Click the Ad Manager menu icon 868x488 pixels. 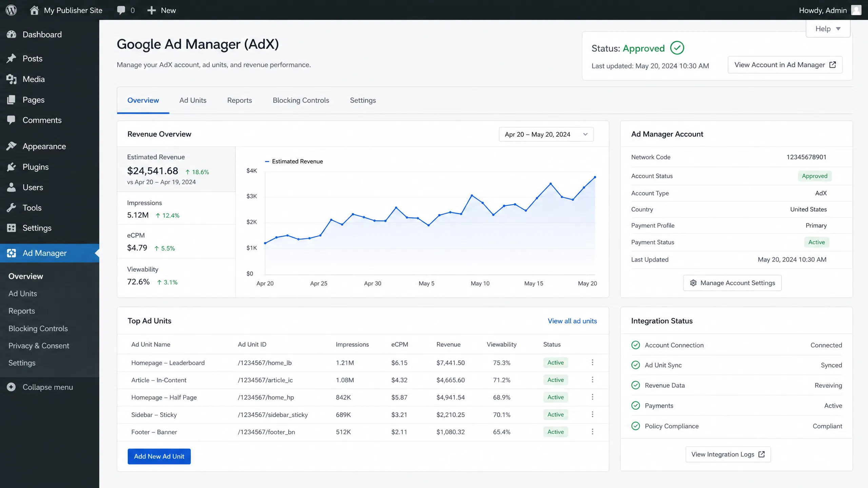(x=12, y=253)
